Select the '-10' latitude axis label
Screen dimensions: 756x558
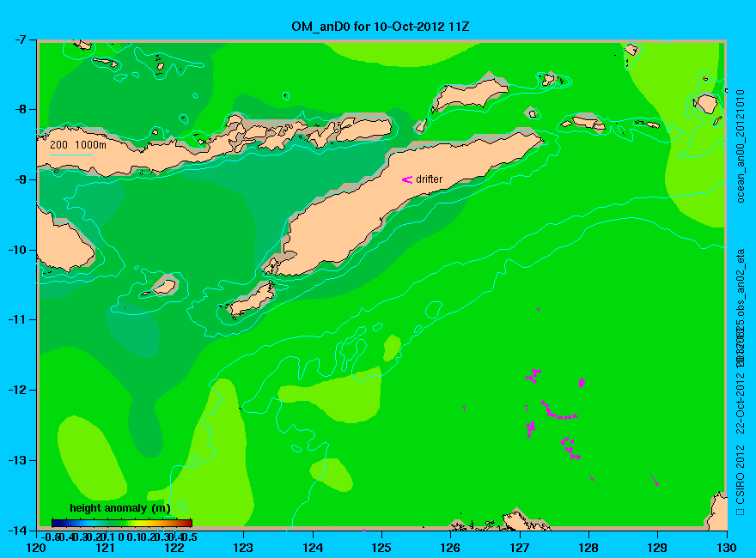pyautogui.click(x=17, y=250)
